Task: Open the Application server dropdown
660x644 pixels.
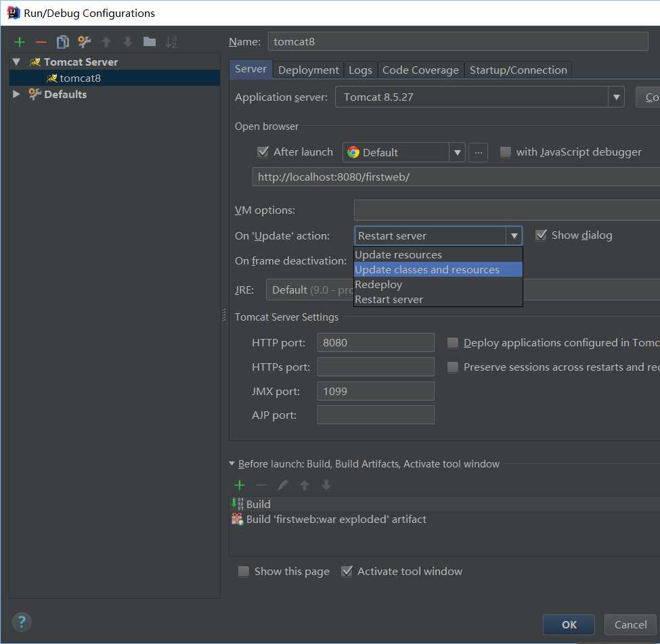Action: [616, 97]
